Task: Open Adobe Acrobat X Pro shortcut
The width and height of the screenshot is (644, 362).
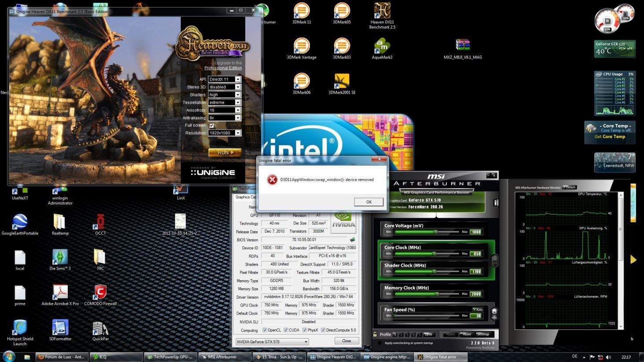Action: [x=60, y=295]
